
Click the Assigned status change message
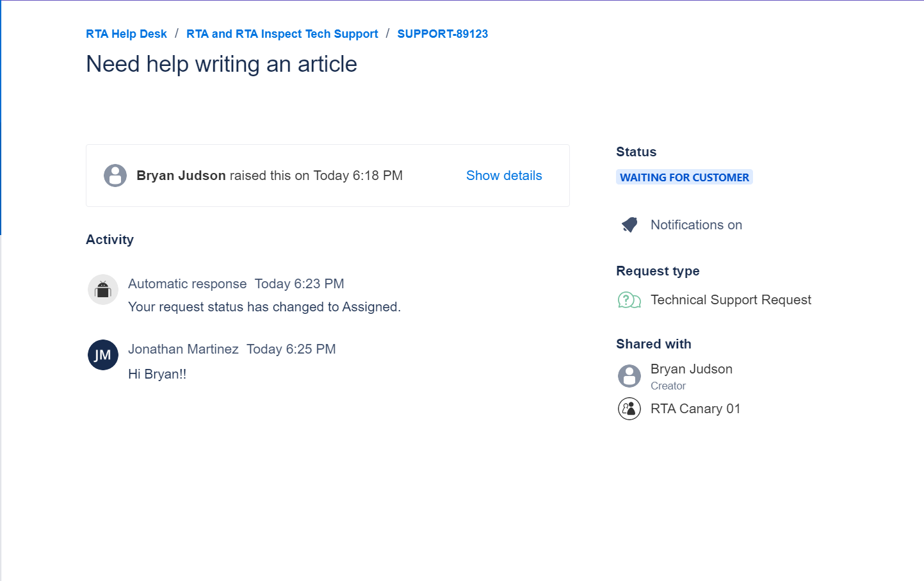click(x=264, y=307)
